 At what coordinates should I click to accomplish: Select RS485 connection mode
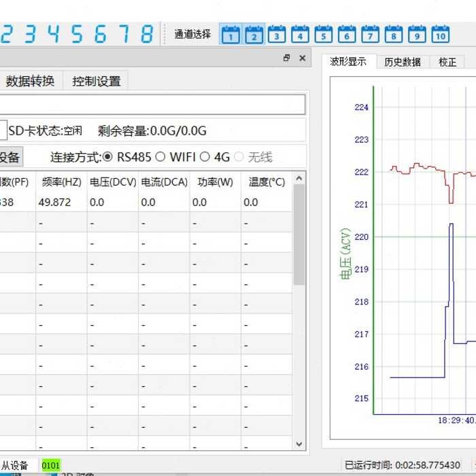tap(108, 157)
